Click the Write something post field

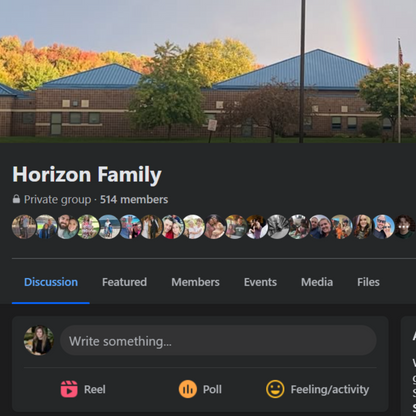[218, 340]
